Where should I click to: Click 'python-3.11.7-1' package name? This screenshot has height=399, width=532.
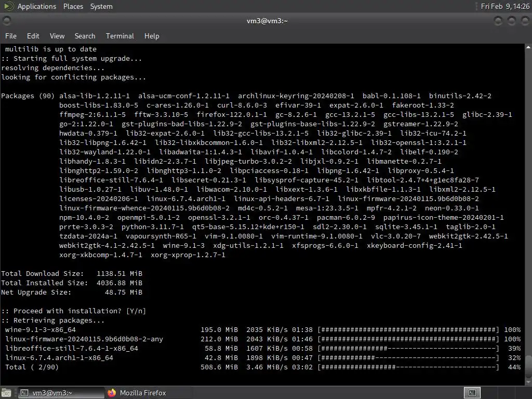(153, 227)
